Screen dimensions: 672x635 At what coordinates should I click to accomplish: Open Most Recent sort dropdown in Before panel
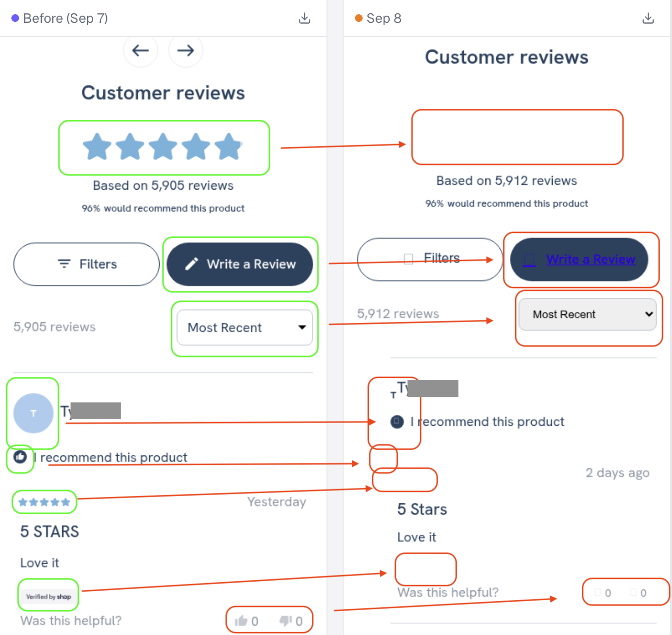pos(245,327)
